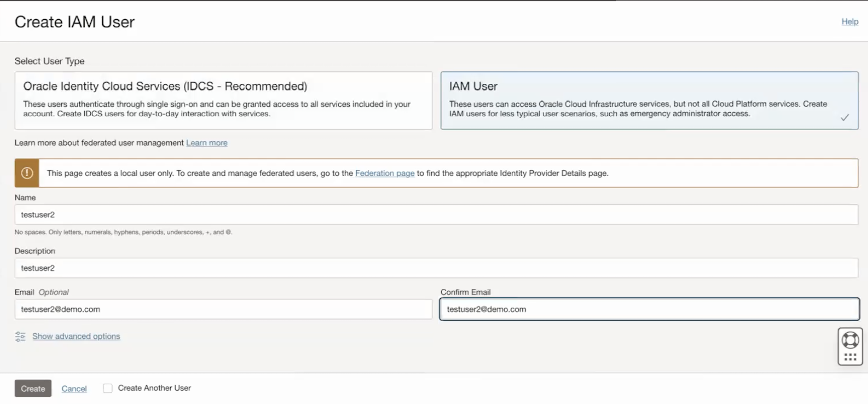Open help using the life-ring icon

pyautogui.click(x=850, y=339)
